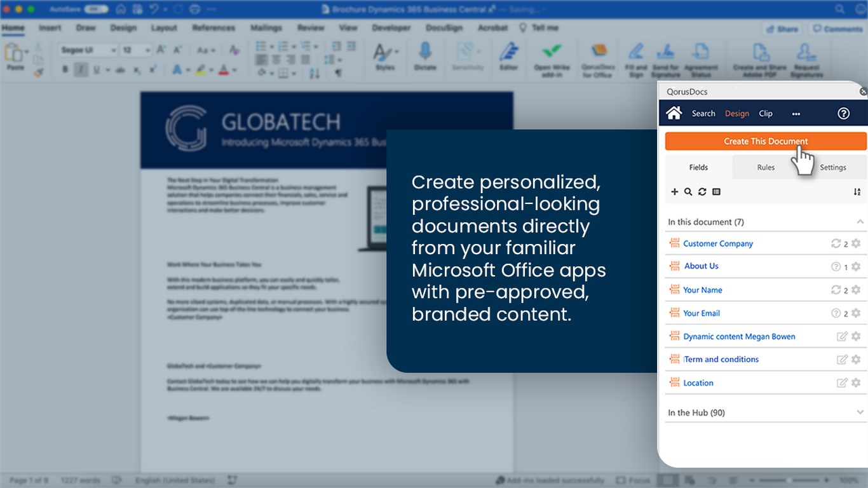The height and width of the screenshot is (488, 868).
Task: Launch QorusDocs for Office ribbon button
Action: click(597, 60)
